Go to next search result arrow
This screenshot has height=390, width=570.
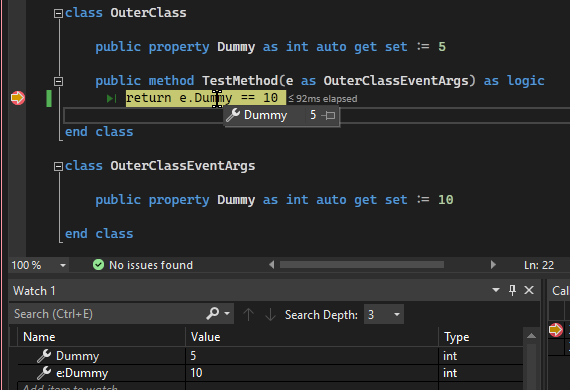270,314
